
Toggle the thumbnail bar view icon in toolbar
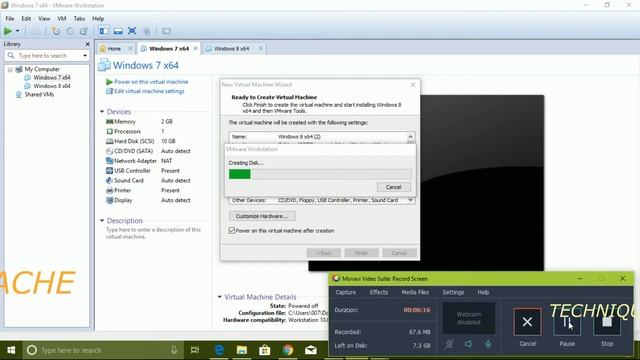coord(118,31)
